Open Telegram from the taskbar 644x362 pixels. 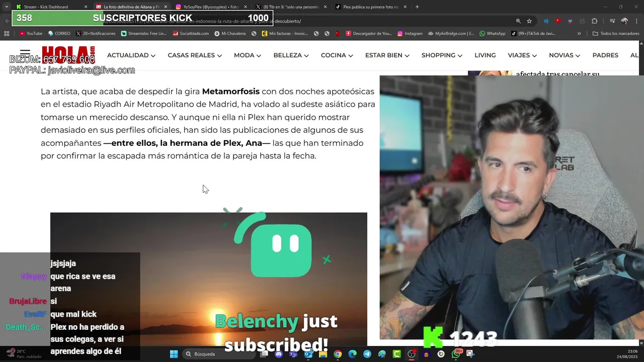[367, 354]
